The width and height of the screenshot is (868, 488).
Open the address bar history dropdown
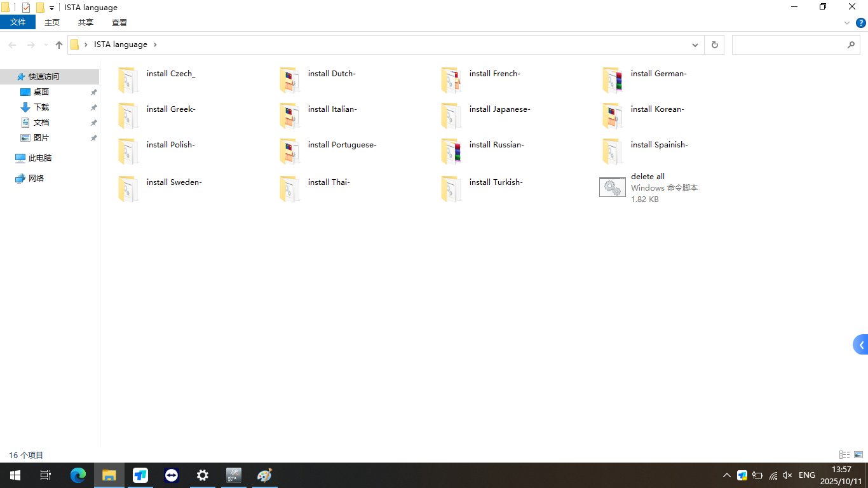tap(695, 44)
